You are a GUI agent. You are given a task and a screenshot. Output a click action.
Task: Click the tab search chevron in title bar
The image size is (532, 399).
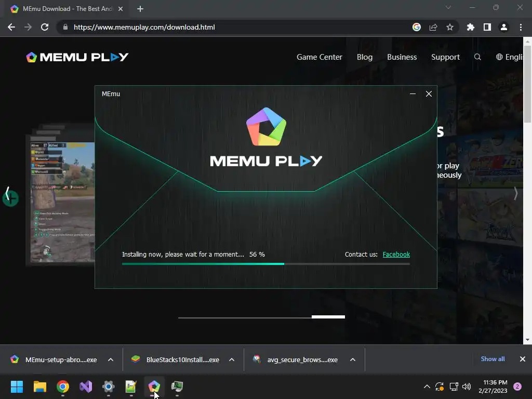click(x=448, y=7)
